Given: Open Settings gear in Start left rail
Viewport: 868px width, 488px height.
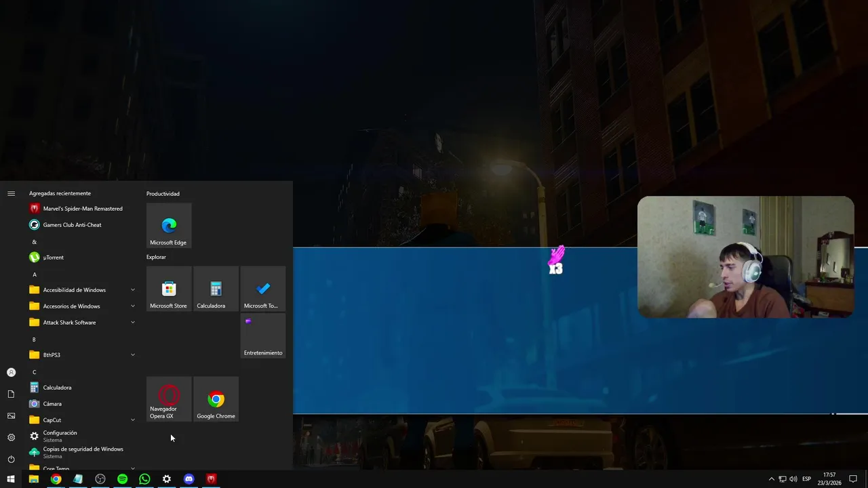Looking at the screenshot, I should [x=11, y=437].
